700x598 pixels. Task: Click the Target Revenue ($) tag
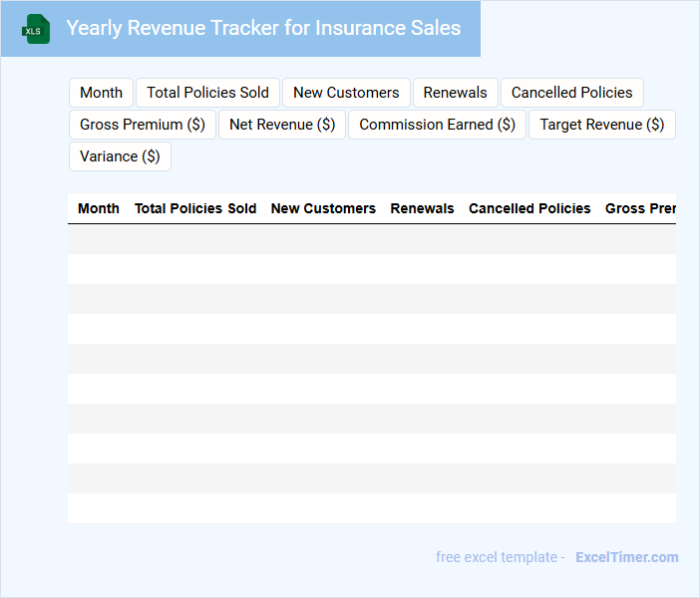coord(601,125)
